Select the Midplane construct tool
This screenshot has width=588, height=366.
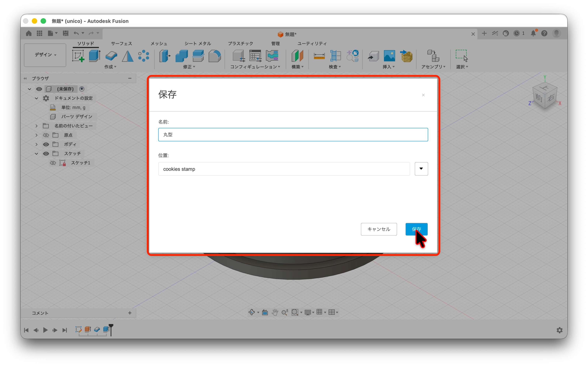(297, 56)
